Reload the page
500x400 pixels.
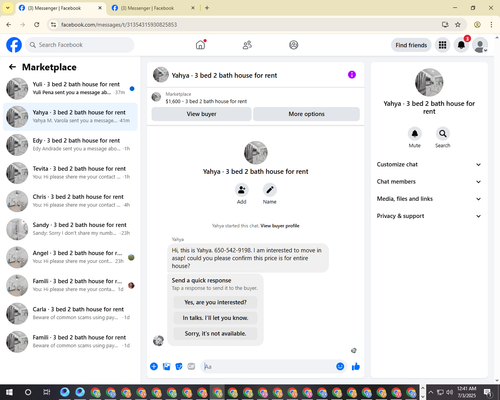[x=37, y=25]
